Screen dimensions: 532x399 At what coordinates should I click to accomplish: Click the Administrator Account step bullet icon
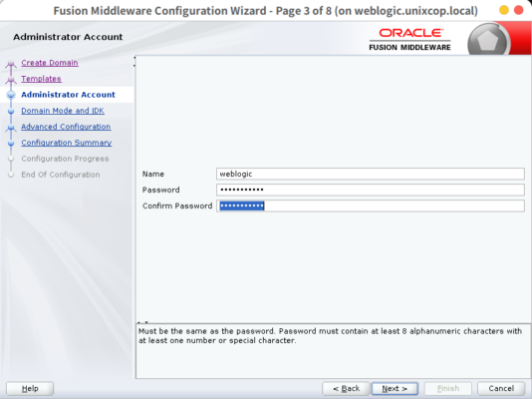tap(11, 95)
